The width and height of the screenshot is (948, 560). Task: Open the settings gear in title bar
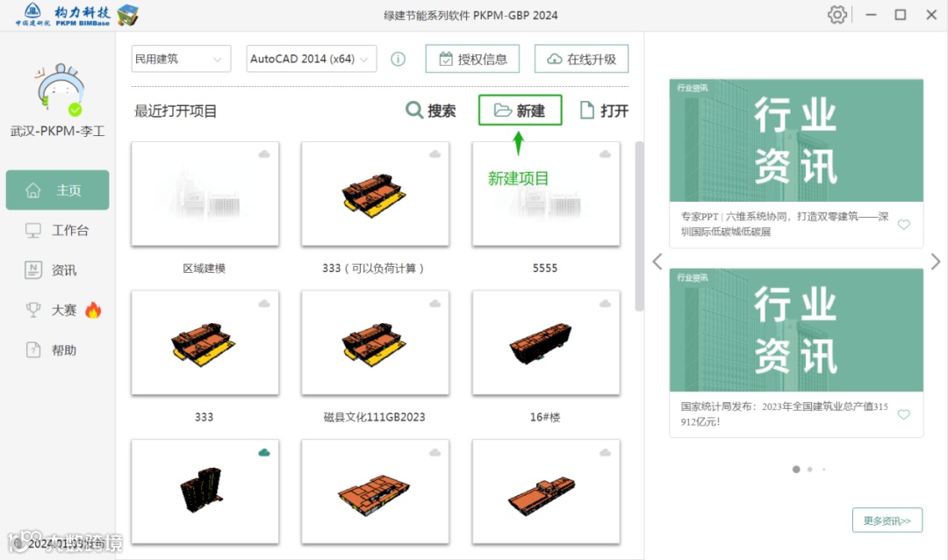[x=837, y=15]
